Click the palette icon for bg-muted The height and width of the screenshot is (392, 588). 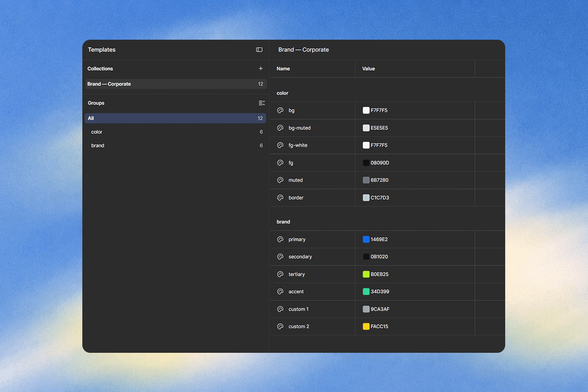(x=280, y=128)
